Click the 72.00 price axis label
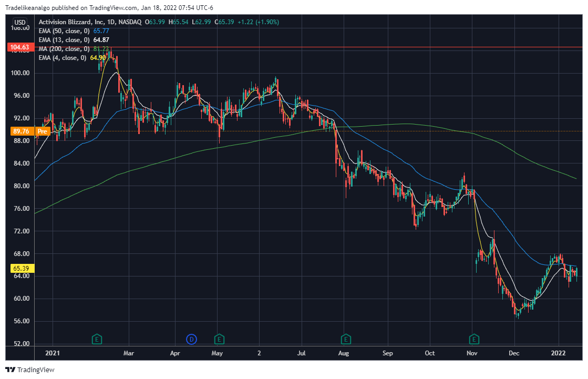Screen dimensions: 588x379 coord(22,231)
